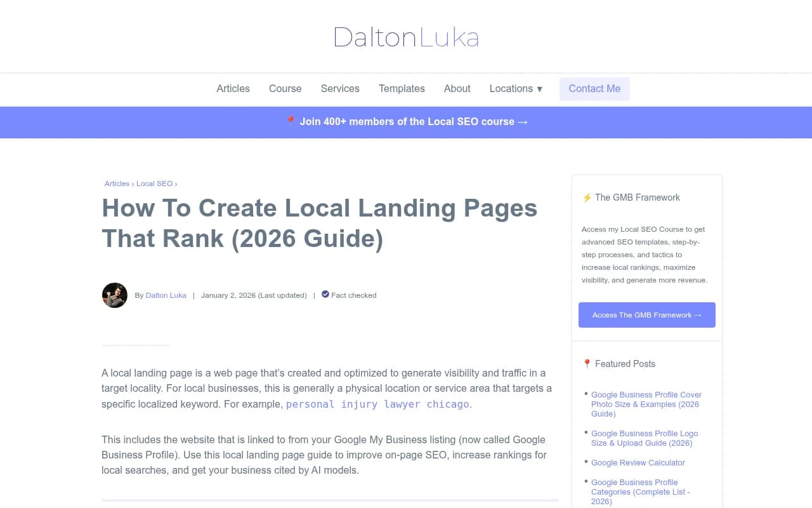
Task: Click the Articles breadcrumb link
Action: pyautogui.click(x=117, y=184)
